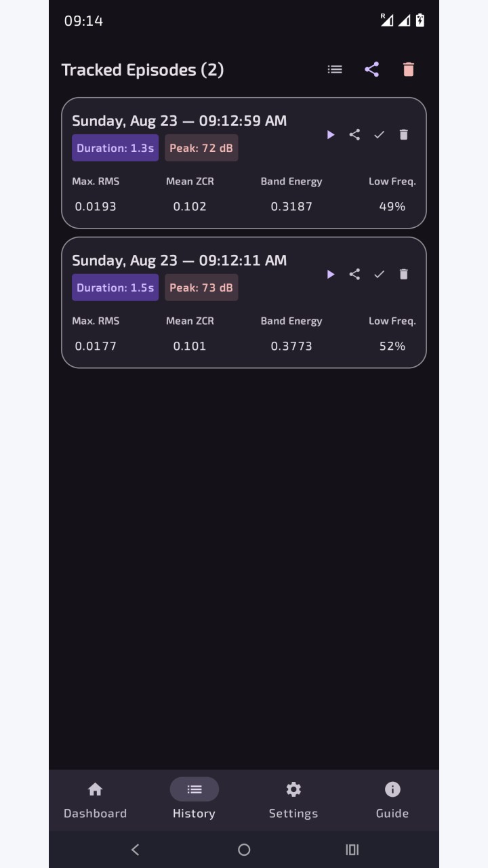Share the 09:12:11 AM episode
Screen dimensions: 488x868
354,275
